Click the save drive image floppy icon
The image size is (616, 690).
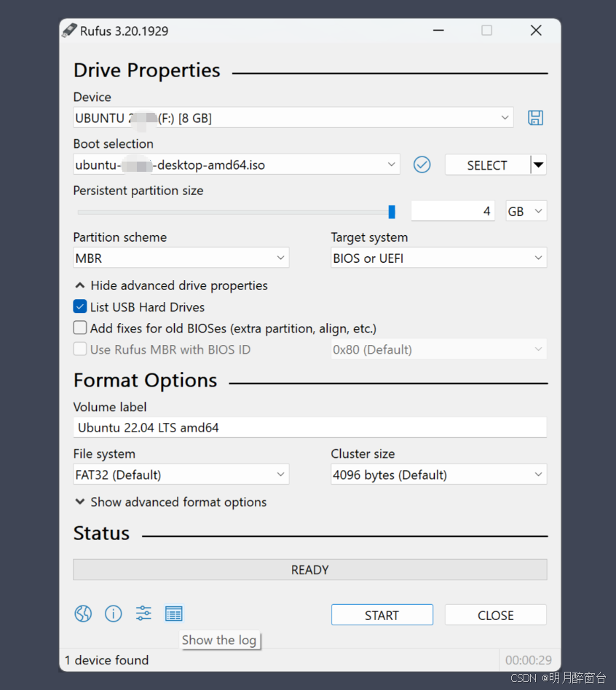tap(535, 118)
